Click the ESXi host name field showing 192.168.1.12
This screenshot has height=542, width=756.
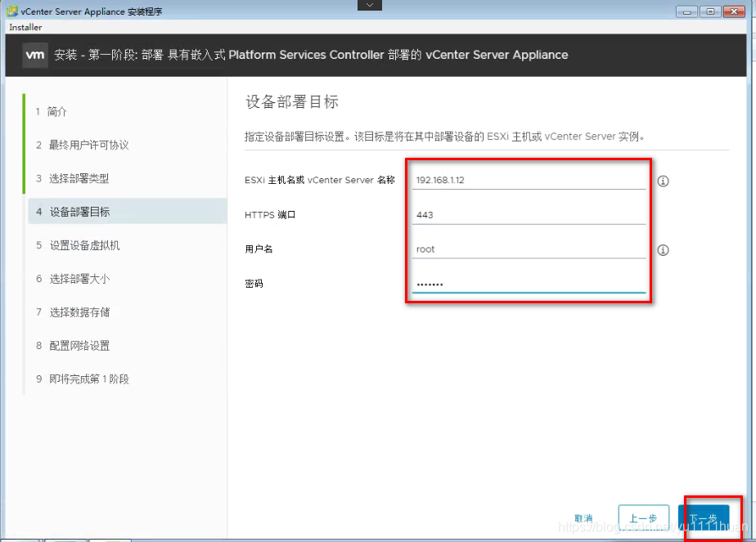pyautogui.click(x=529, y=180)
